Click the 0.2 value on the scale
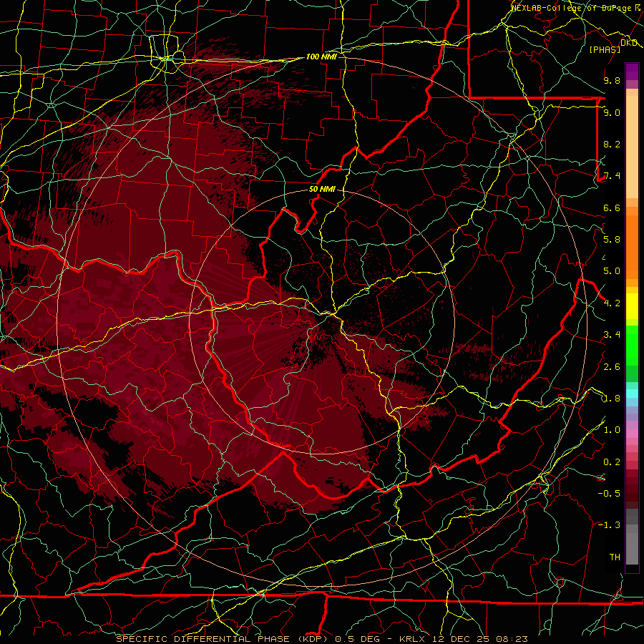 click(x=612, y=462)
